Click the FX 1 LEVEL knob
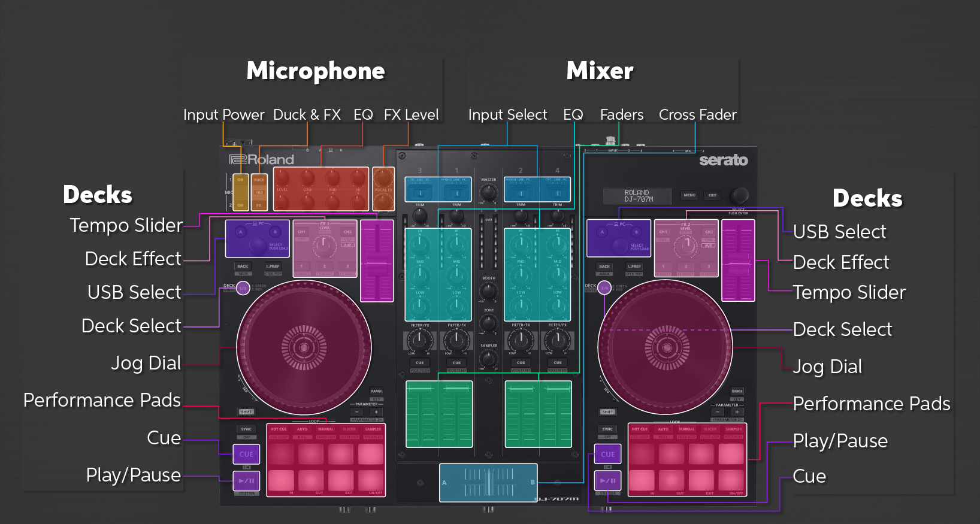 [x=325, y=245]
